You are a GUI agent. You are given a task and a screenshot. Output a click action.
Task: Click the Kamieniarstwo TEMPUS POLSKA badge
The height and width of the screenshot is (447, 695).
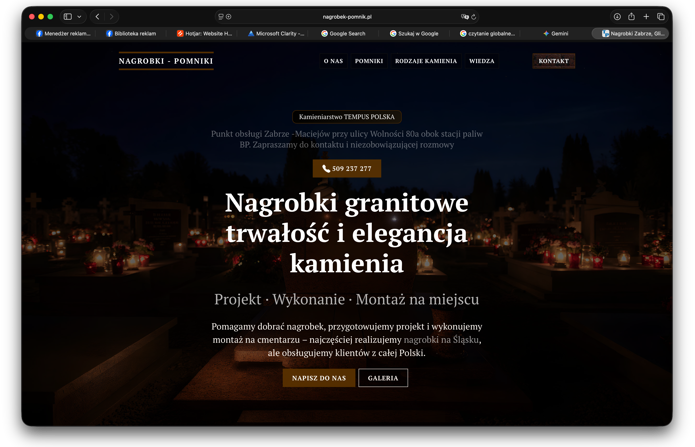pos(347,117)
